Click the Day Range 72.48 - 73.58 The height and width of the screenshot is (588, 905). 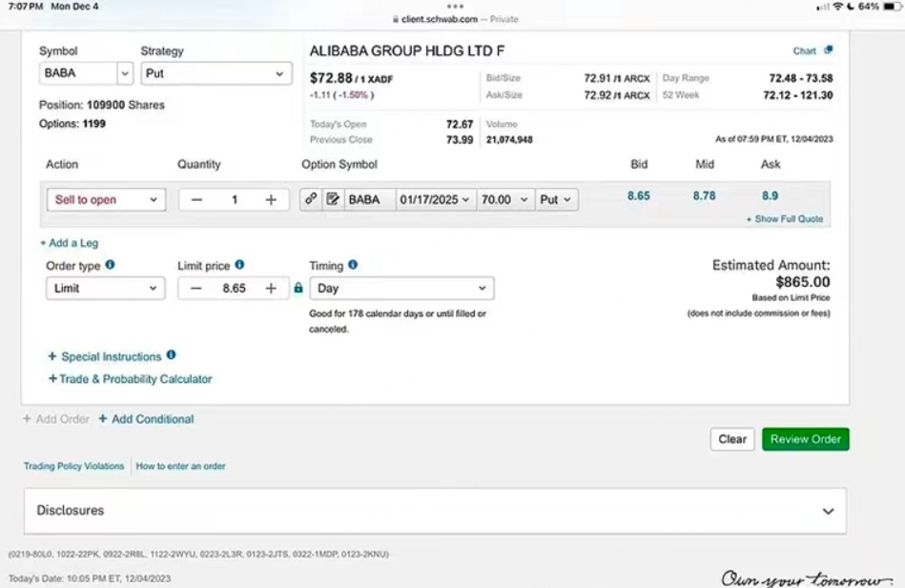800,78
